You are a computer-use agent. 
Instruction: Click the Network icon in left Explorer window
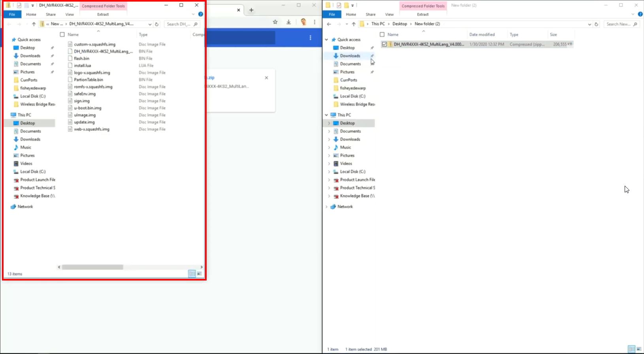click(x=13, y=207)
